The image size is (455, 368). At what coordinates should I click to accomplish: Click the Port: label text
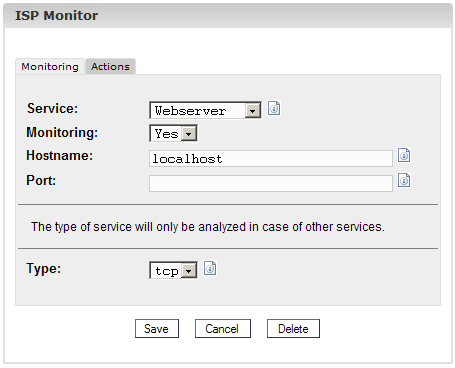pos(41,180)
